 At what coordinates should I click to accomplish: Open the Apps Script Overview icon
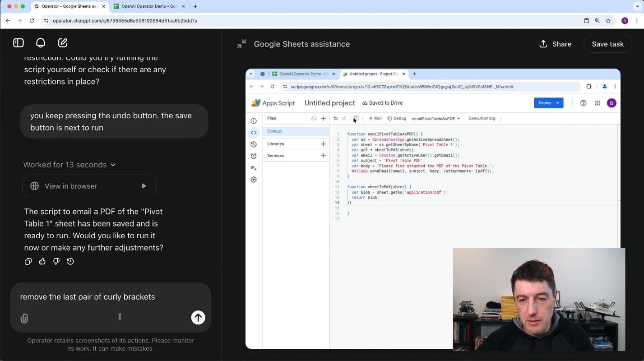254,121
